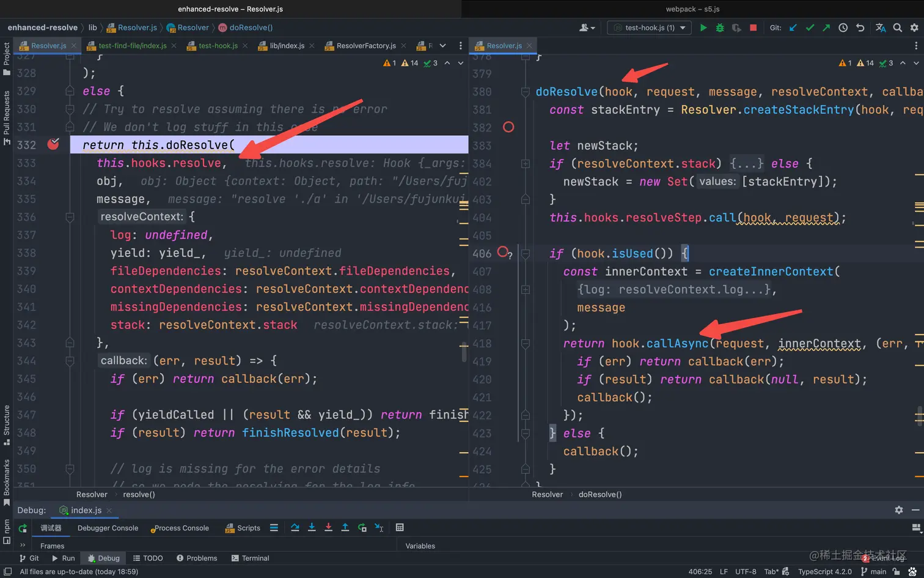924x578 pixels.
Task: Open the Debugger Console tab
Action: click(x=108, y=528)
